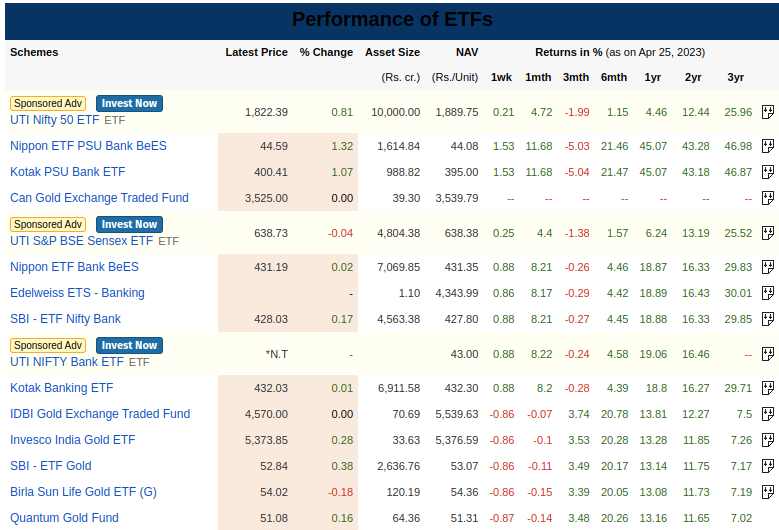The image size is (779, 530).
Task: Click the Schemes column header
Action: (34, 52)
